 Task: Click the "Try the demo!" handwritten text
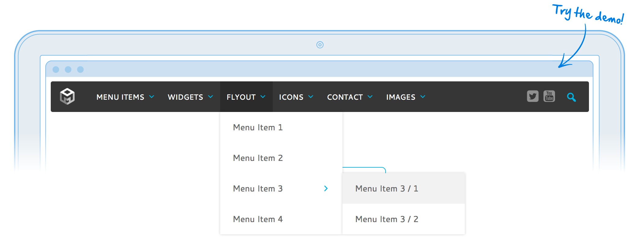[588, 14]
